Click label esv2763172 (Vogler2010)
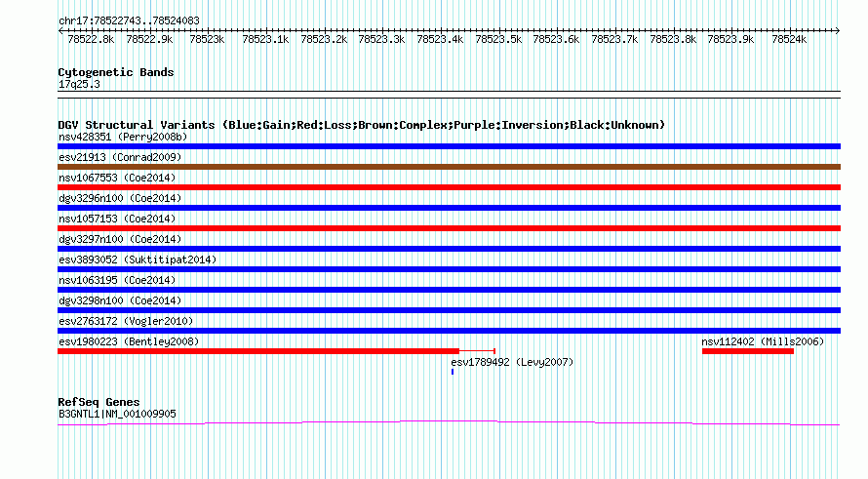This screenshot has width=868, height=479. pyautogui.click(x=126, y=321)
